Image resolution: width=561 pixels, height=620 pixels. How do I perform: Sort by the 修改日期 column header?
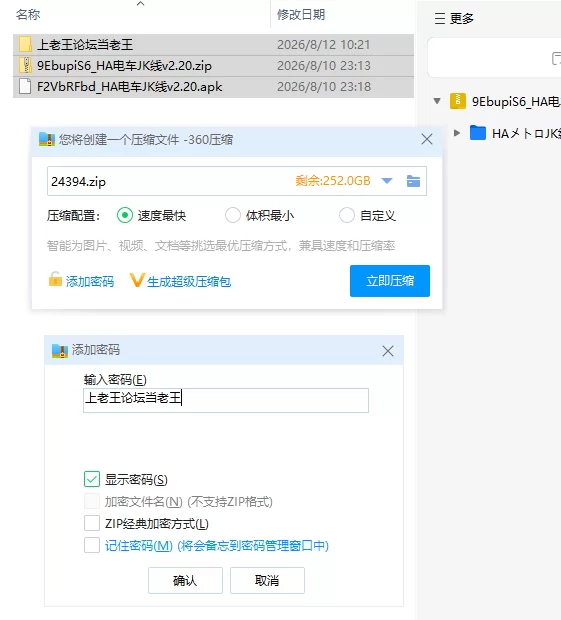301,15
